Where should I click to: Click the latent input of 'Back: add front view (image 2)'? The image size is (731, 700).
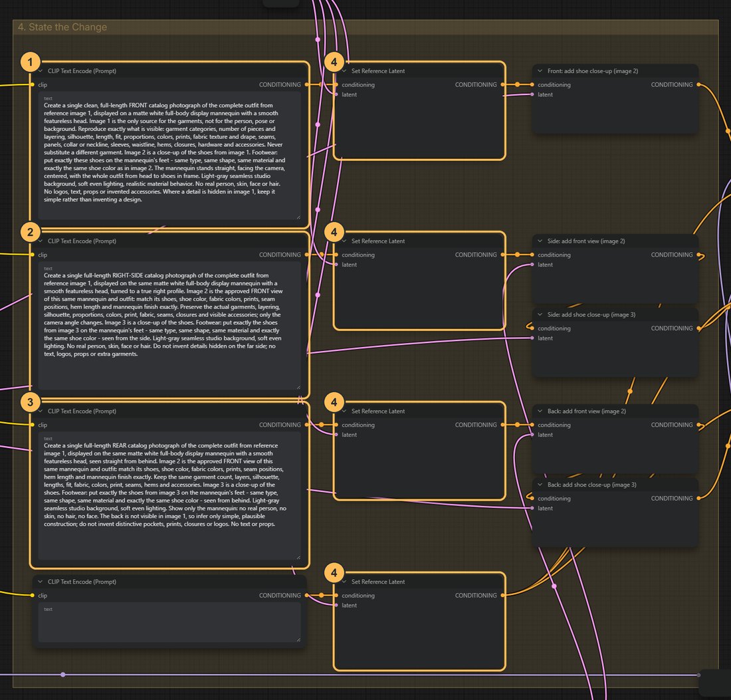(532, 435)
